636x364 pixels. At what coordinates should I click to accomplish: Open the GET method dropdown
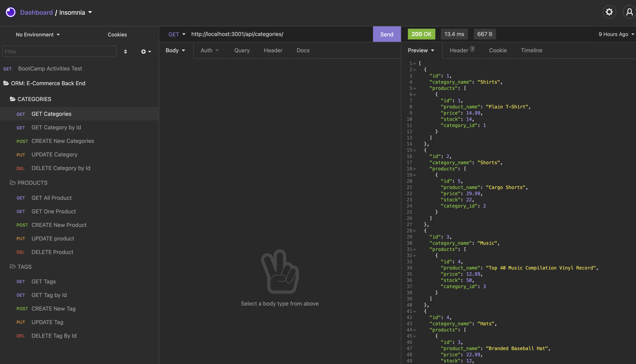tap(177, 34)
